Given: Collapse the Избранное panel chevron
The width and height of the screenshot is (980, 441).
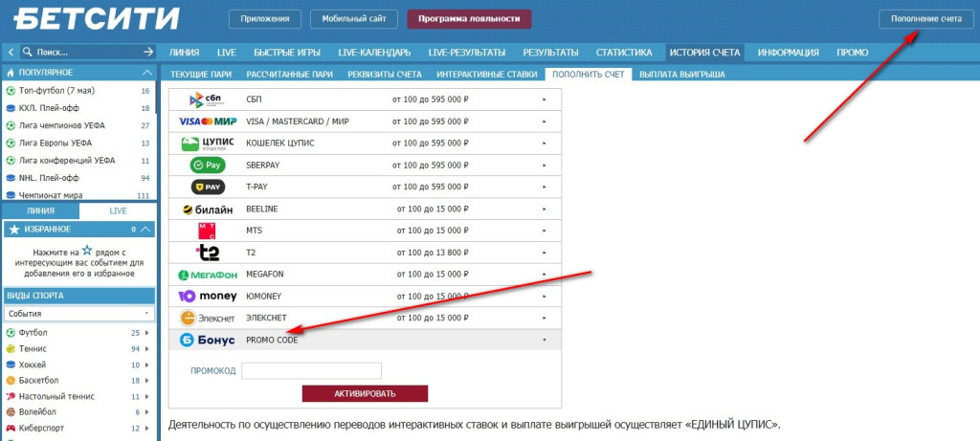Looking at the screenshot, I should (145, 230).
